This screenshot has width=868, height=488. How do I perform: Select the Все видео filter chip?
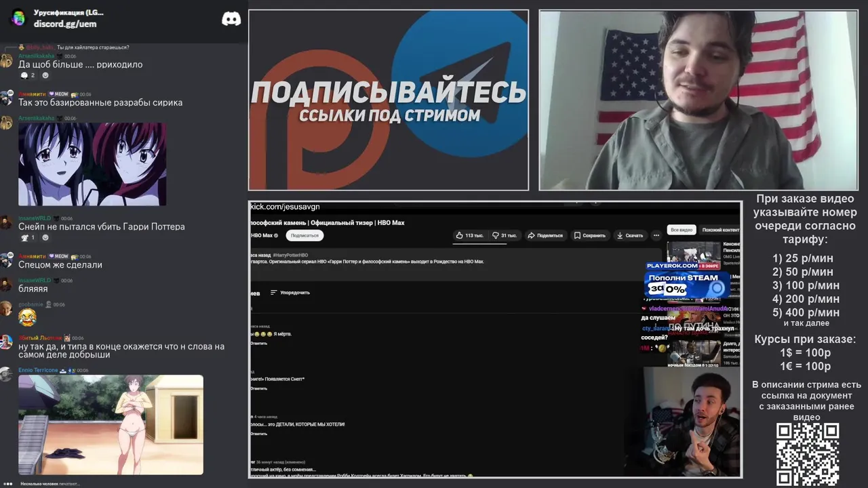[682, 230]
